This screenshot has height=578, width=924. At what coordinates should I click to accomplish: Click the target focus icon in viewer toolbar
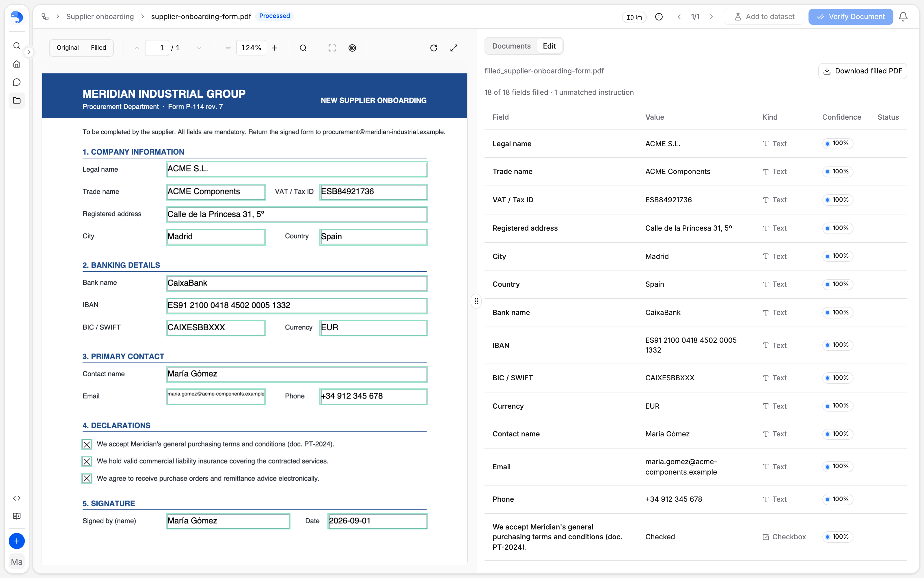point(352,48)
